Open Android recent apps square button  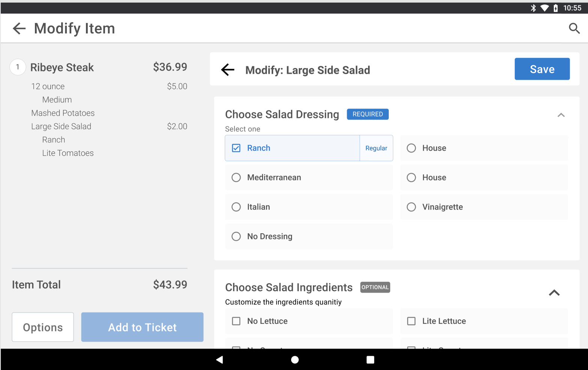[370, 359]
